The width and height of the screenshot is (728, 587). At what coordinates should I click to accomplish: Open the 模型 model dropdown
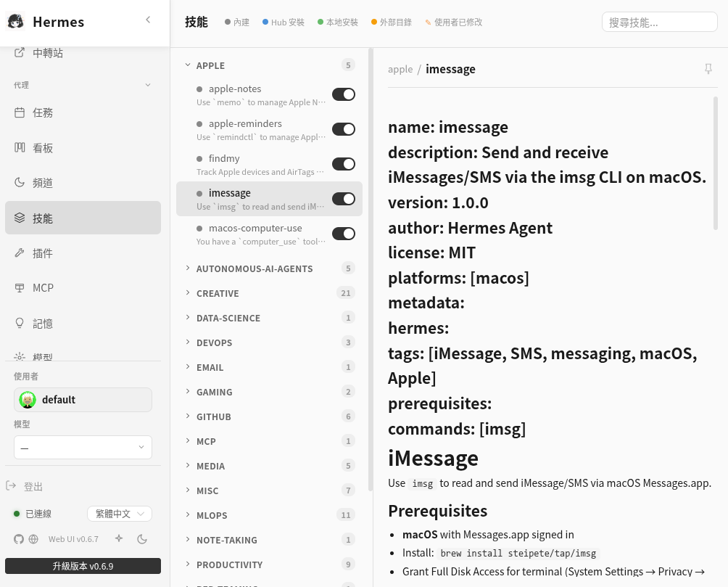(x=83, y=447)
